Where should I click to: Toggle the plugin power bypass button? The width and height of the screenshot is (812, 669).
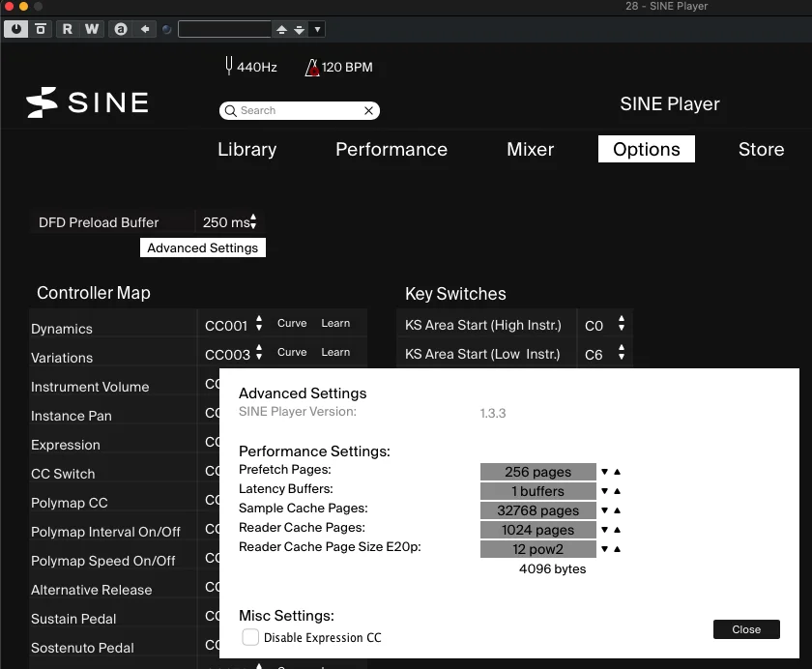[16, 29]
